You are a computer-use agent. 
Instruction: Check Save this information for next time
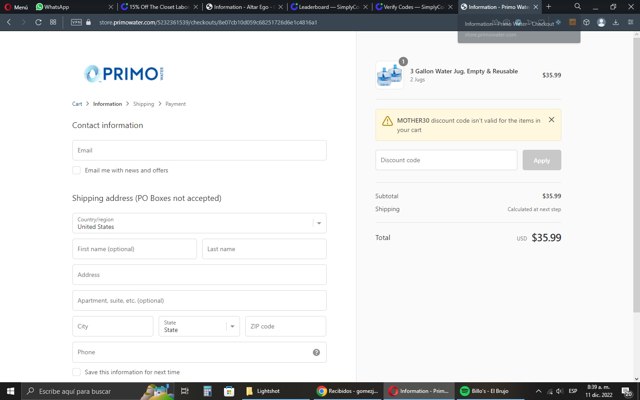[x=76, y=372]
